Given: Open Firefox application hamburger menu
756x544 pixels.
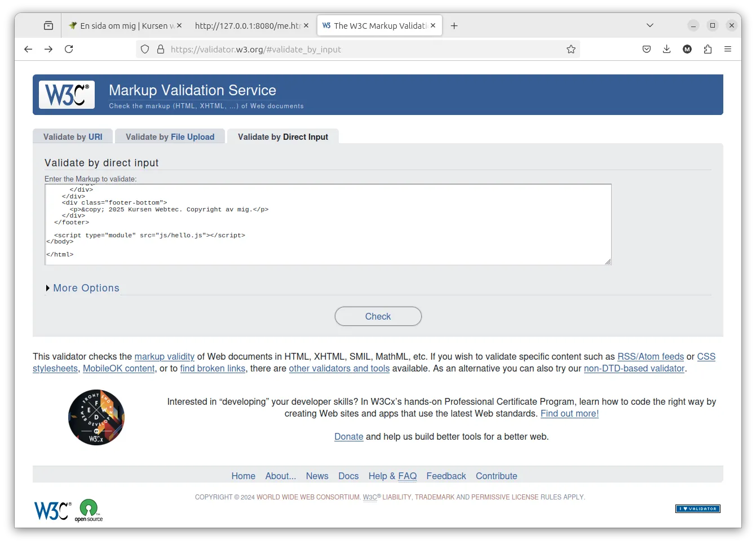Looking at the screenshot, I should 728,49.
